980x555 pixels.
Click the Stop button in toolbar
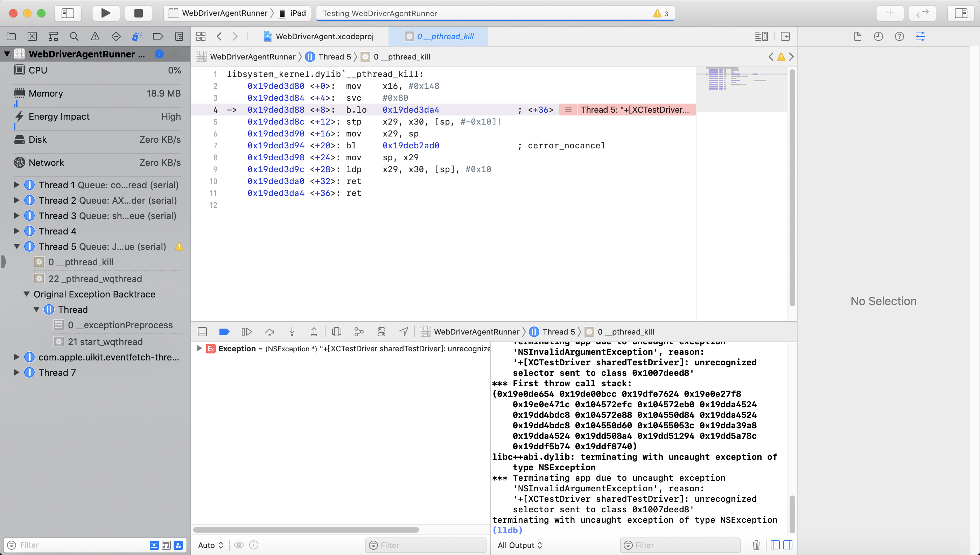point(139,13)
